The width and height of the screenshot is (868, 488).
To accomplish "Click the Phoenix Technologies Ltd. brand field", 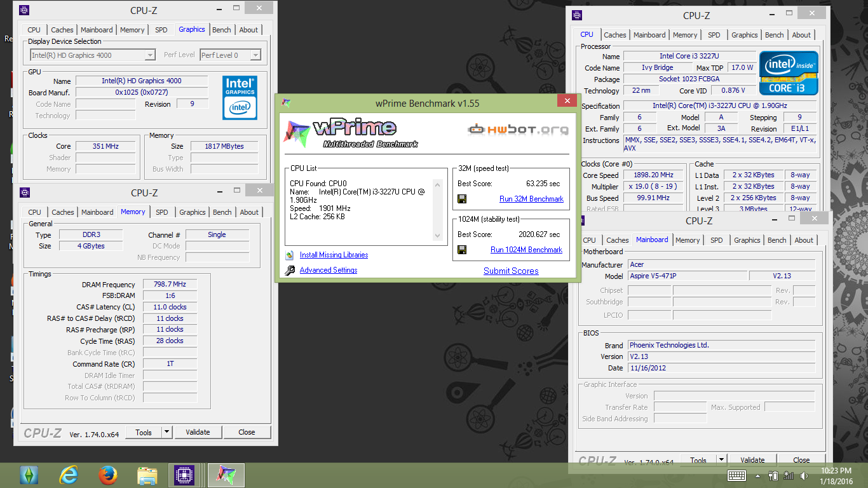I will pos(721,345).
